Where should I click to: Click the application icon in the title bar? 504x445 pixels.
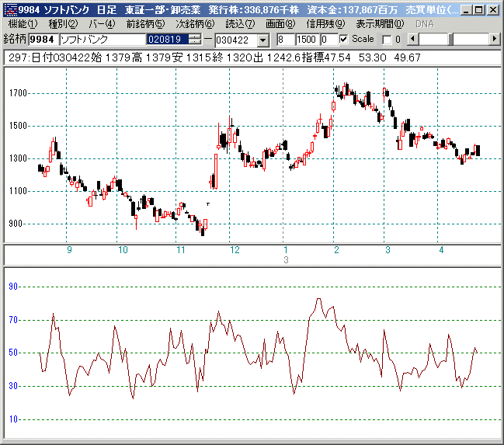pos(12,10)
